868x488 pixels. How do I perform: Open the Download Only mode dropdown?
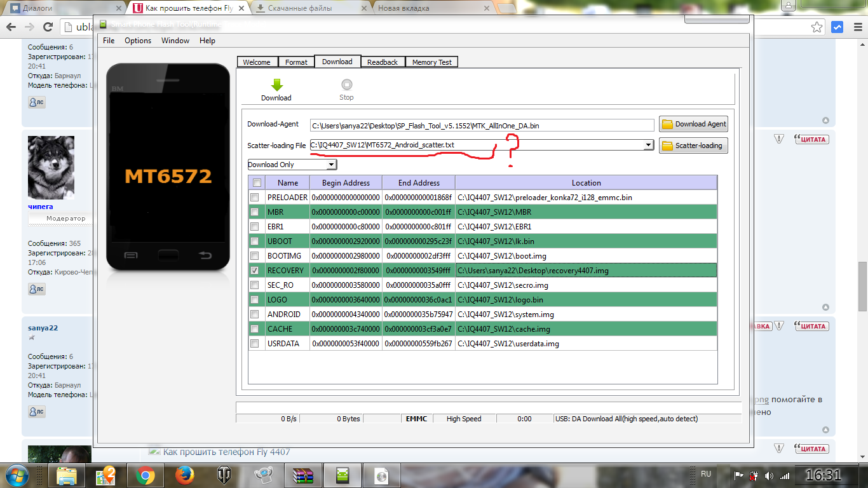click(331, 165)
